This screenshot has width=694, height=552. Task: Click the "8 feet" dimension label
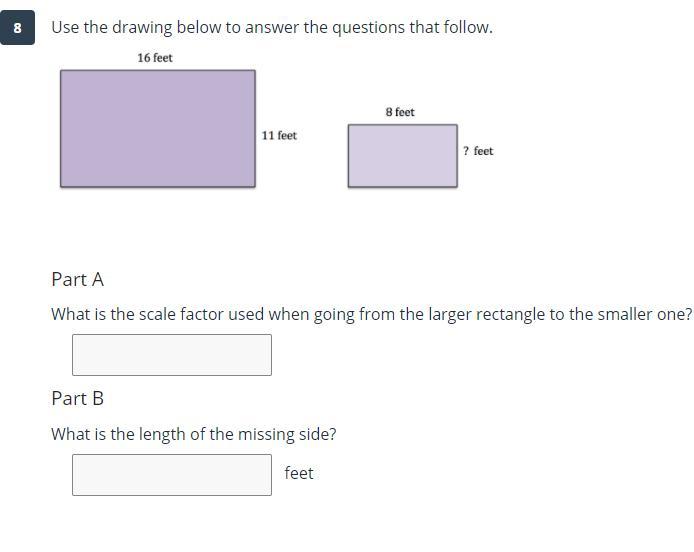click(400, 112)
